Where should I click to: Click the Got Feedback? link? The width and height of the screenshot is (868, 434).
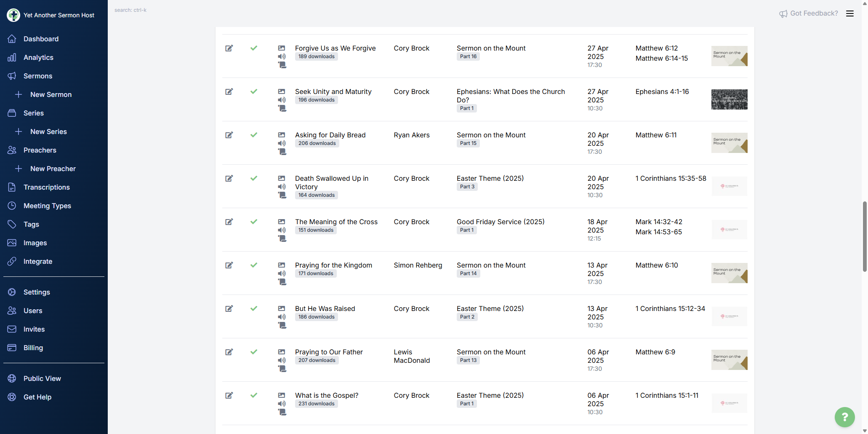[x=809, y=13]
